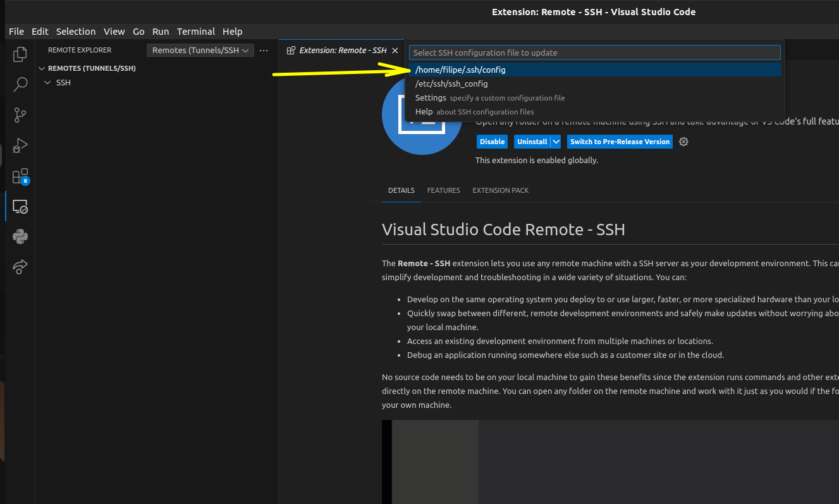The image size is (839, 504).
Task: Open the Run and Debug view icon
Action: (x=20, y=145)
